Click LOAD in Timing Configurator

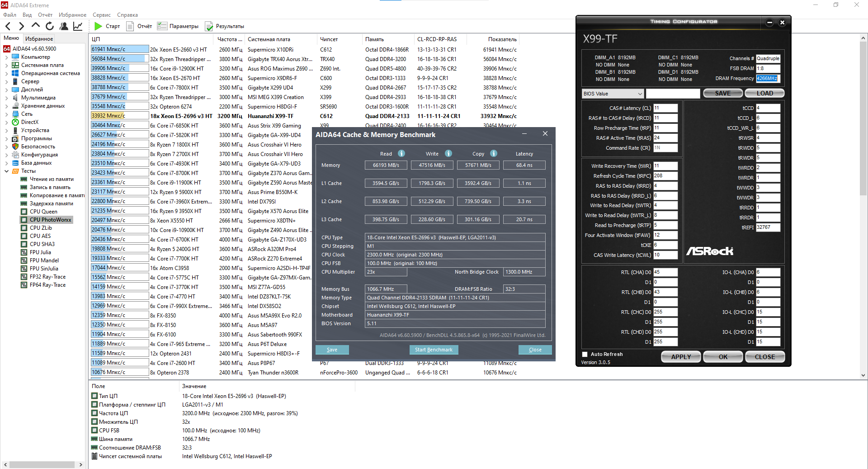(x=764, y=93)
